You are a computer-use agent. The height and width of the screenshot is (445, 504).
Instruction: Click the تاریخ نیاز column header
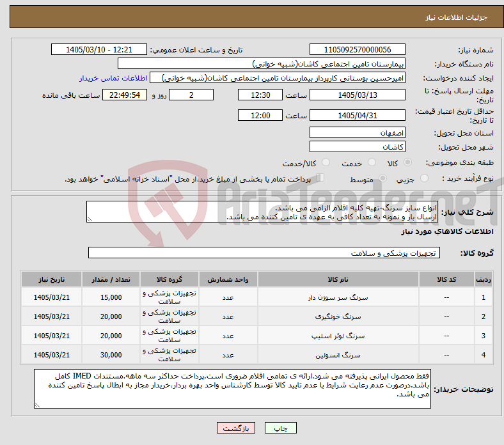(x=51, y=279)
